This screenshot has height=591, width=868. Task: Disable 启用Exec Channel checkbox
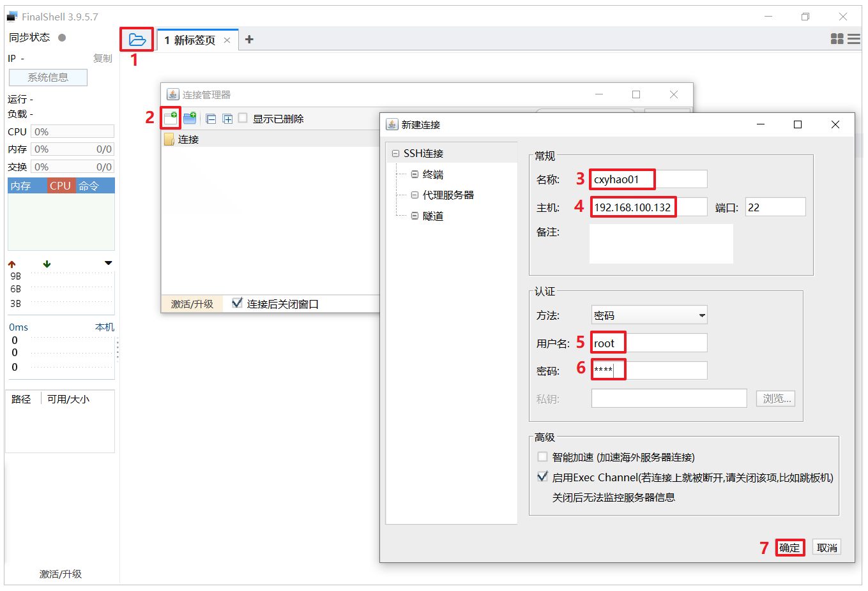pos(542,477)
